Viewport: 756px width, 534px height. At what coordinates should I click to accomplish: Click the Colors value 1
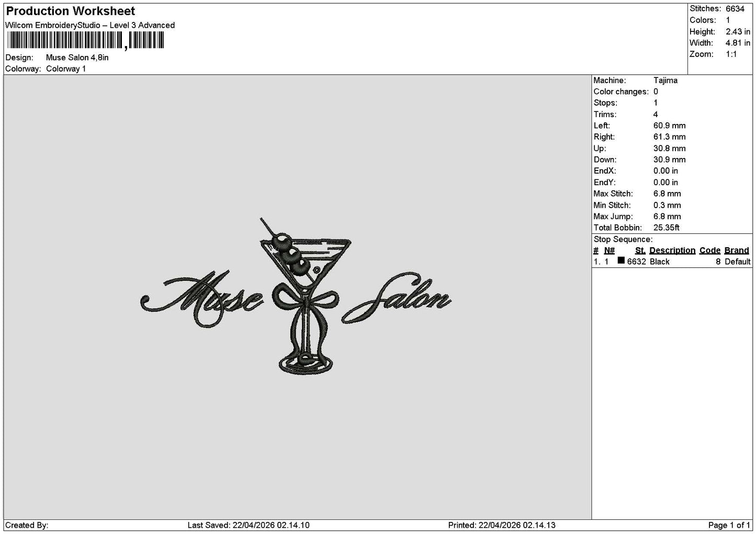coord(728,20)
